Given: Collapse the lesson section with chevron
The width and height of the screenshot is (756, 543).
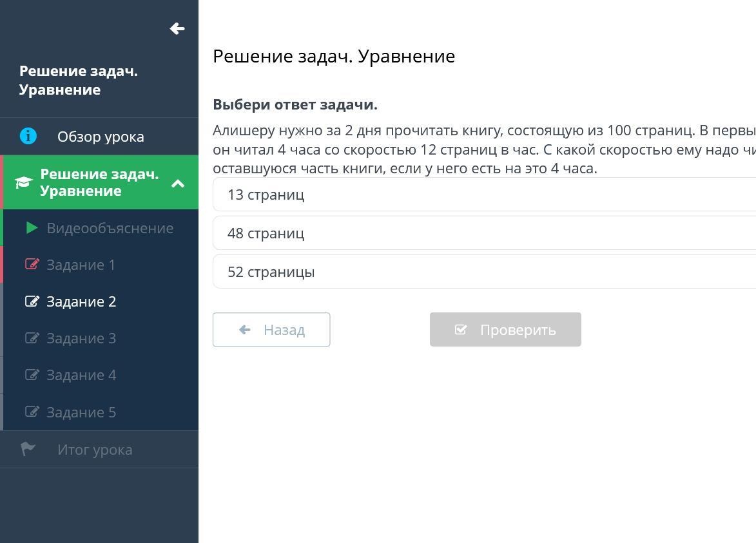Looking at the screenshot, I should 178,184.
